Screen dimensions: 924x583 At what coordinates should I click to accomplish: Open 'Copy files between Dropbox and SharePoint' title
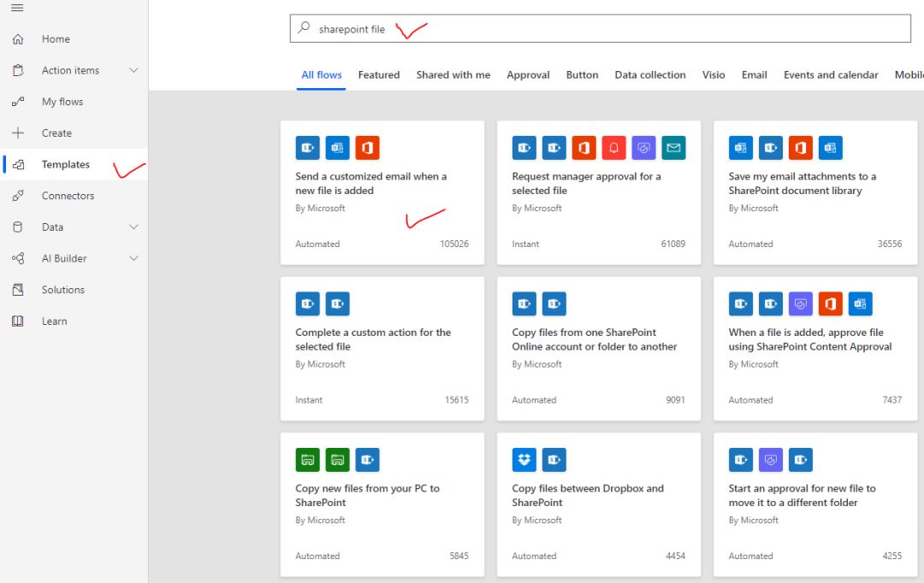(588, 495)
